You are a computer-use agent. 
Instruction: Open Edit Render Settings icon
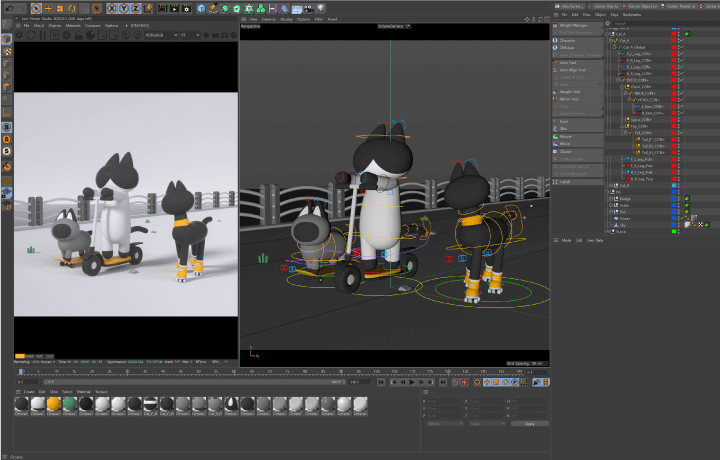pos(186,8)
